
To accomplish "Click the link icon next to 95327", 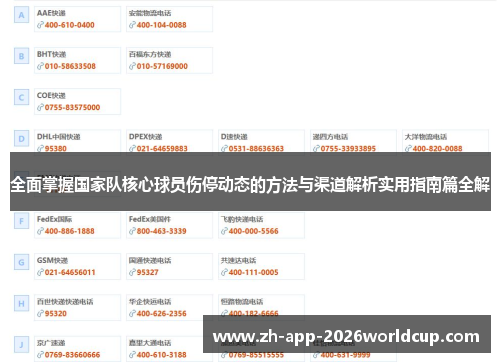I will pyautogui.click(x=132, y=272).
